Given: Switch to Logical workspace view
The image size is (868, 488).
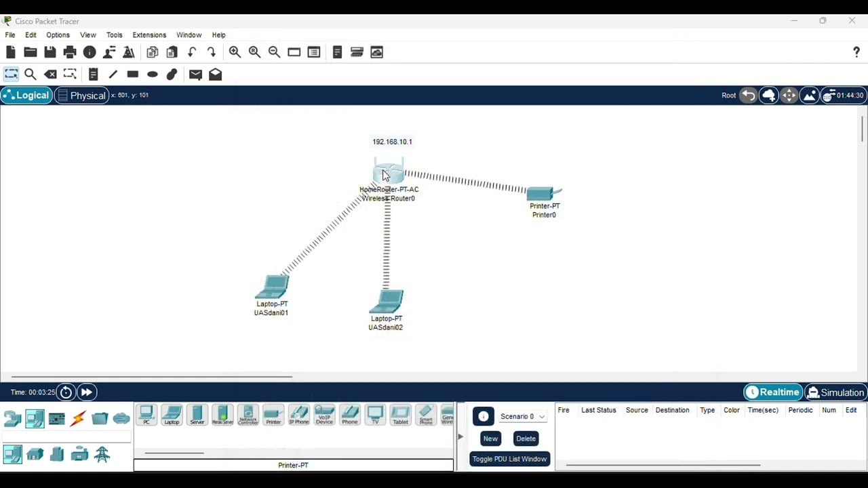Looking at the screenshot, I should (26, 96).
